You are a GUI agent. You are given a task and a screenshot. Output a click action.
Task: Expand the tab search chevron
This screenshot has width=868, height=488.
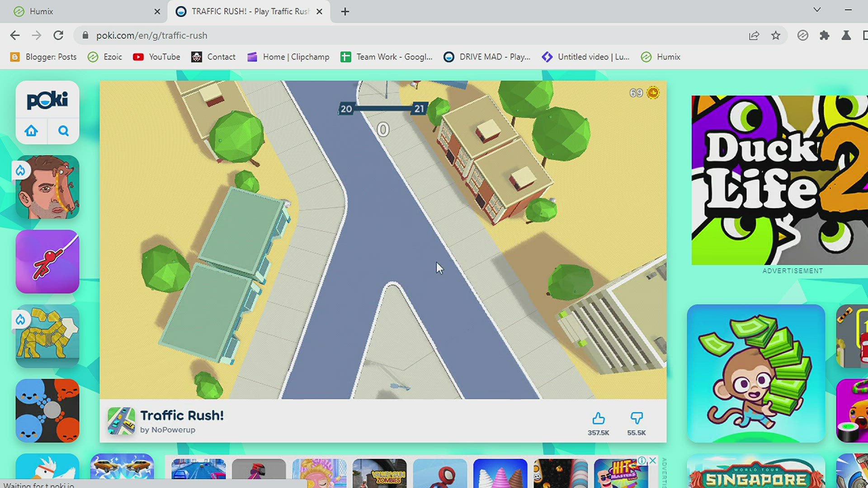click(816, 10)
